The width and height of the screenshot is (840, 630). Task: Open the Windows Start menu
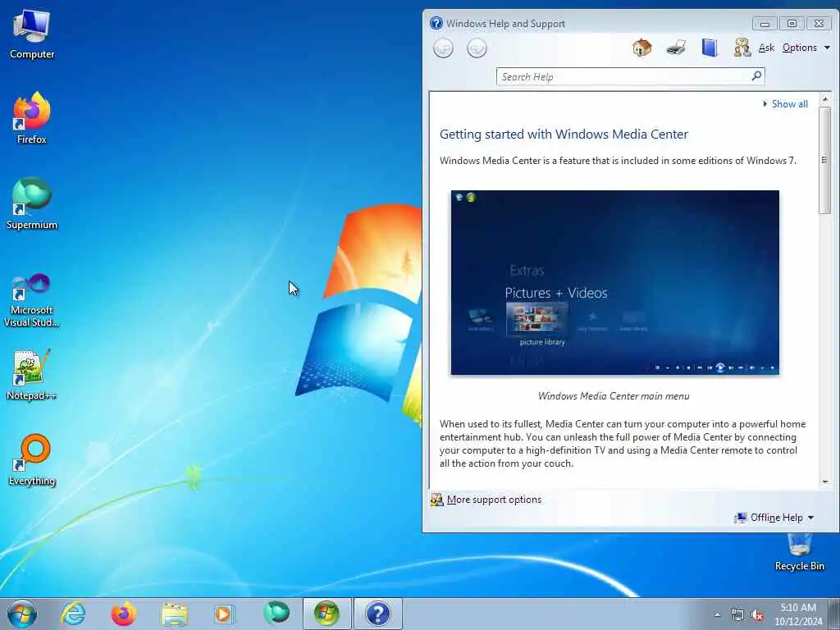click(x=22, y=614)
